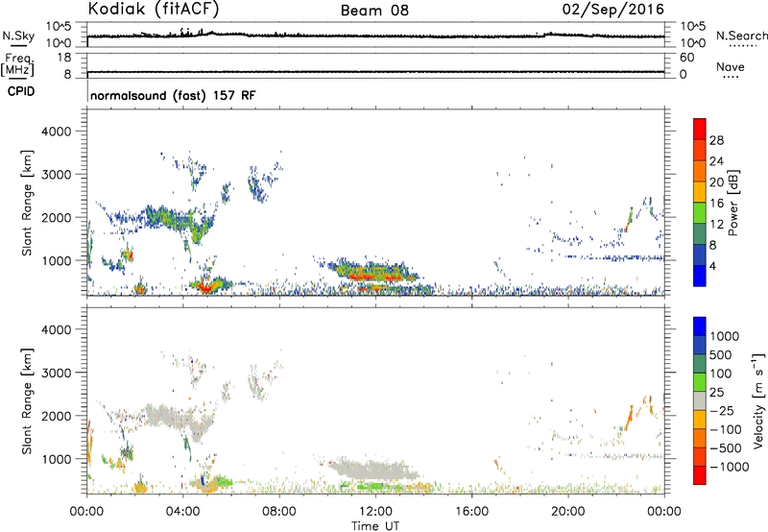
Task: Click the 'Kodiak (fitACF)' title text
Action: click(x=154, y=10)
